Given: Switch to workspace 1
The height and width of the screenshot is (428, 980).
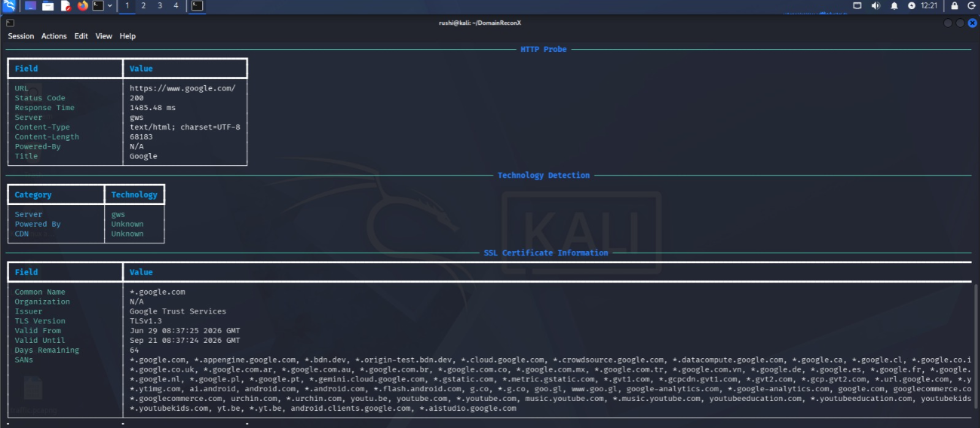Looking at the screenshot, I should [x=127, y=6].
